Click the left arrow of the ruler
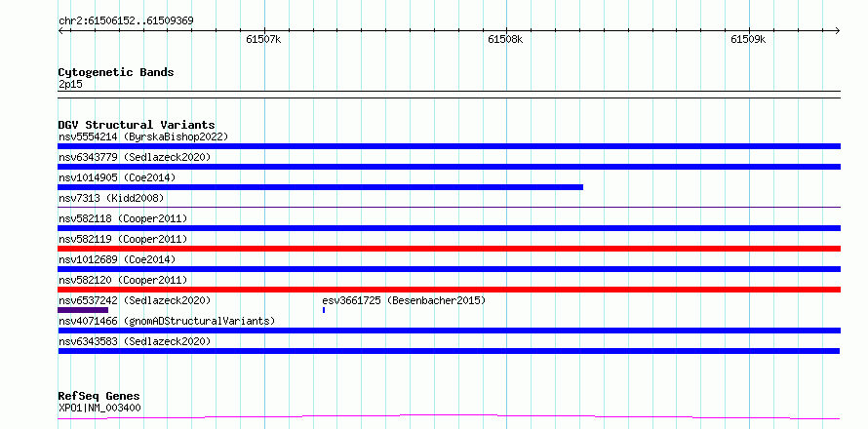The height and width of the screenshot is (429, 868). [x=60, y=30]
